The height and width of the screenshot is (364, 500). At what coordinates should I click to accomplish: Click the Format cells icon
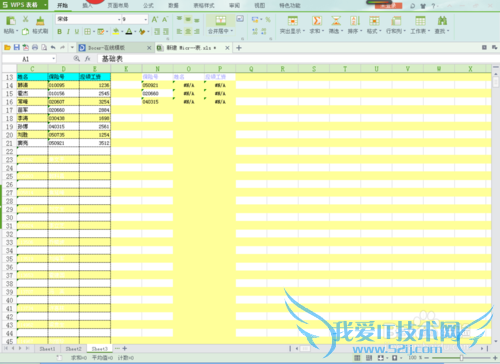pyautogui.click(x=374, y=21)
